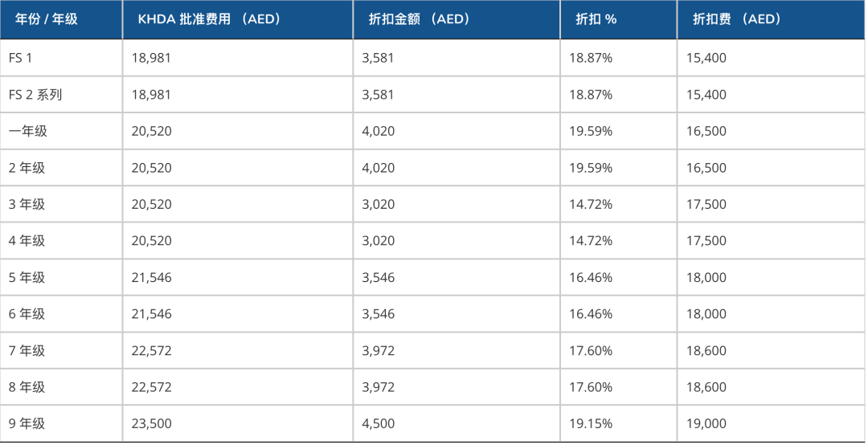Click the FS 2 系列 row label

click(x=35, y=95)
